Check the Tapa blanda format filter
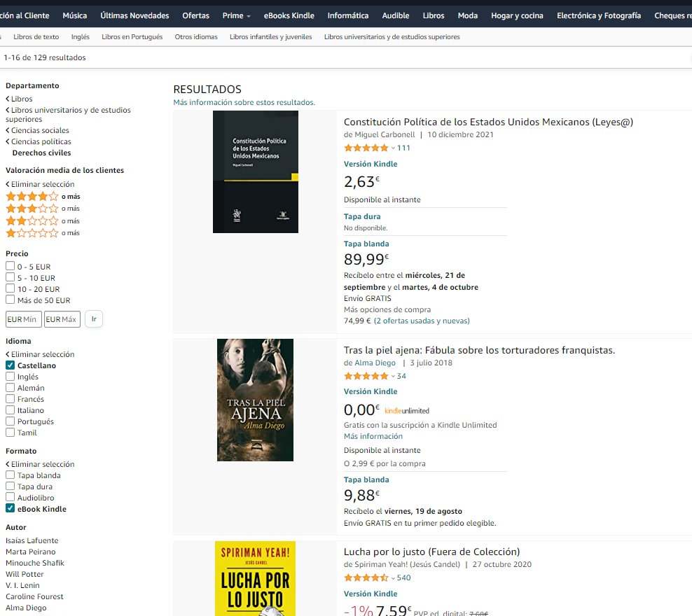The image size is (692, 616). click(10, 475)
